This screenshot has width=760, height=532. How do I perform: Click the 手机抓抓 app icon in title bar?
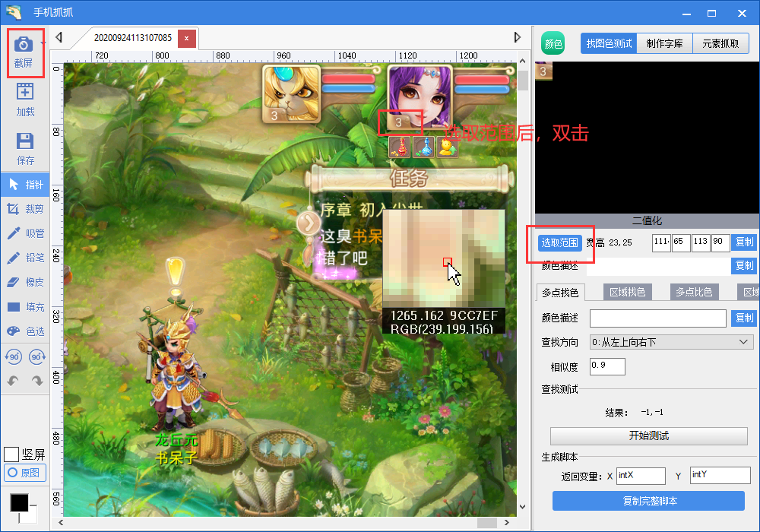(14, 12)
